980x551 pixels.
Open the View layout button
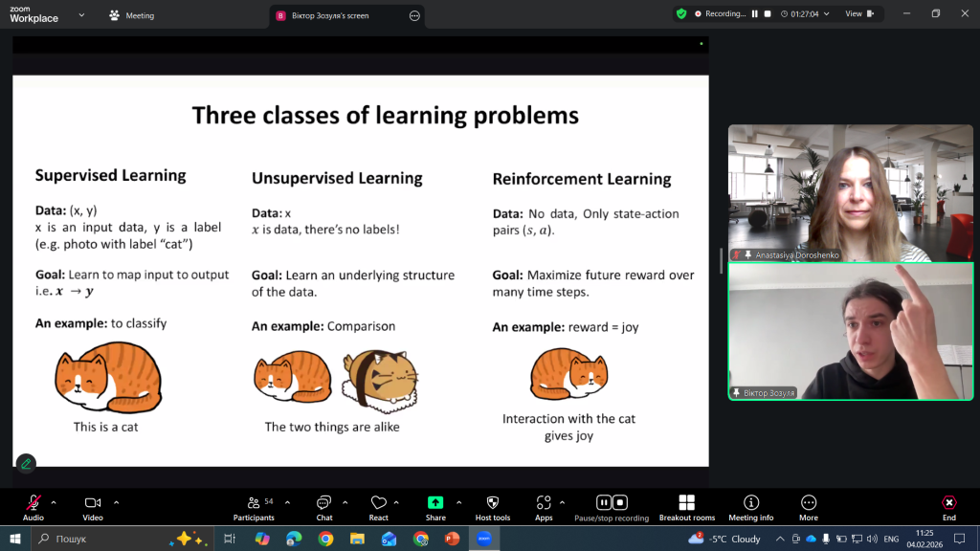pyautogui.click(x=853, y=14)
